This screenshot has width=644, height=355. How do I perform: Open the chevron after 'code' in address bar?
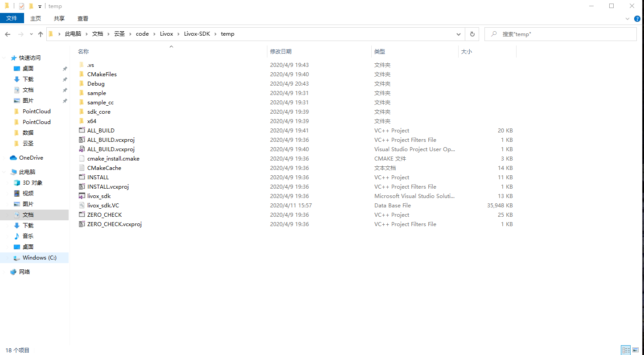click(154, 34)
